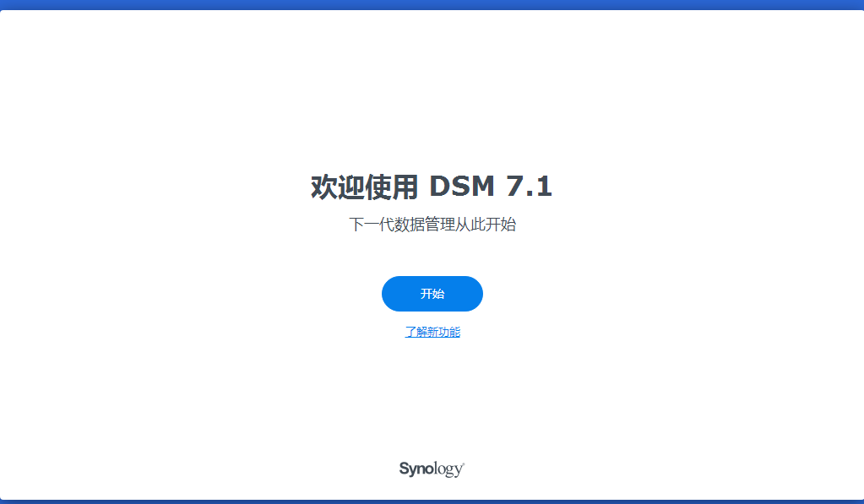Select the DSM 7.1 text in heading

click(491, 187)
